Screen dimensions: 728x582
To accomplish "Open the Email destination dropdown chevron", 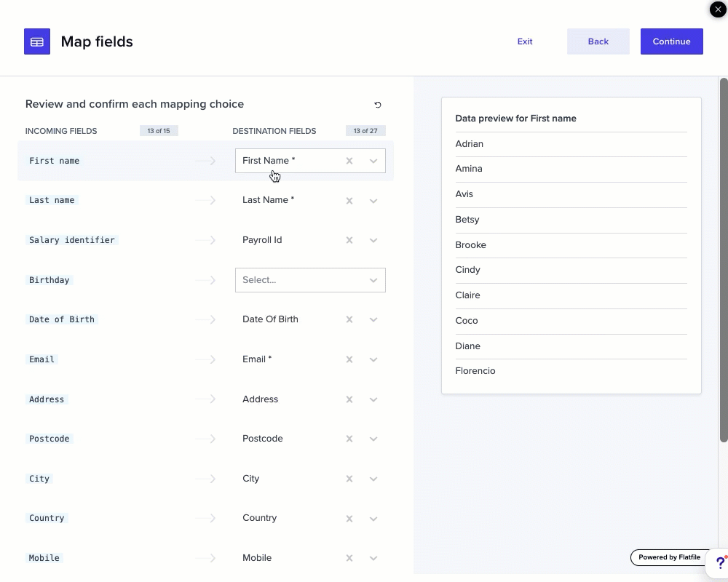I will point(373,359).
